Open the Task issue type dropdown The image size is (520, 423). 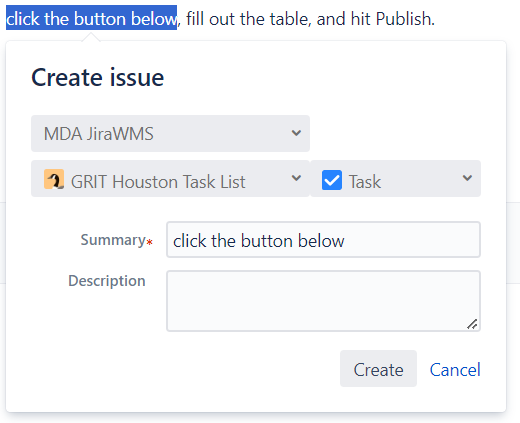point(396,178)
